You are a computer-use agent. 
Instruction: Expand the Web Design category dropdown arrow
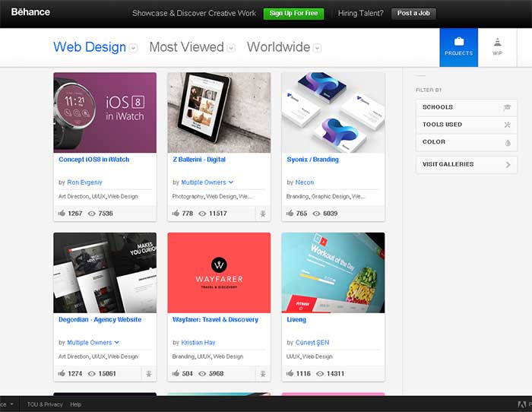coord(134,48)
